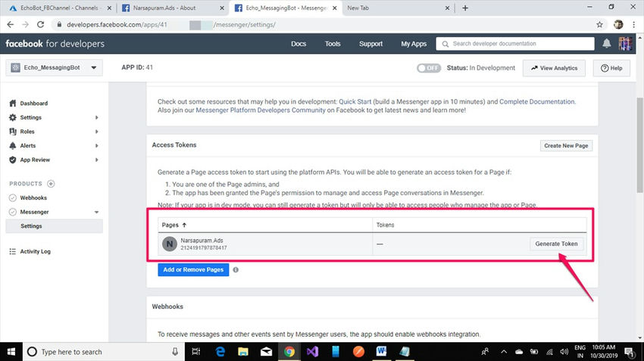Screen dimensions: 644x361
Task: Go back to the previous page
Action: (x=11, y=25)
